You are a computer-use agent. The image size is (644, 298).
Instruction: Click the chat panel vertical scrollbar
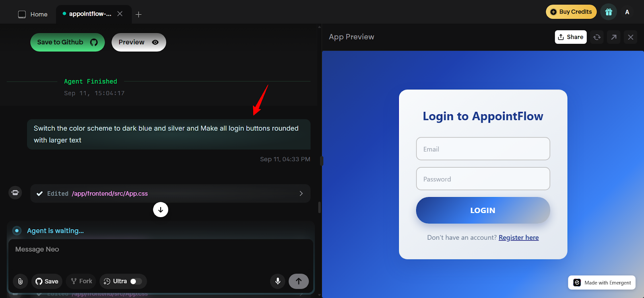pyautogui.click(x=320, y=207)
